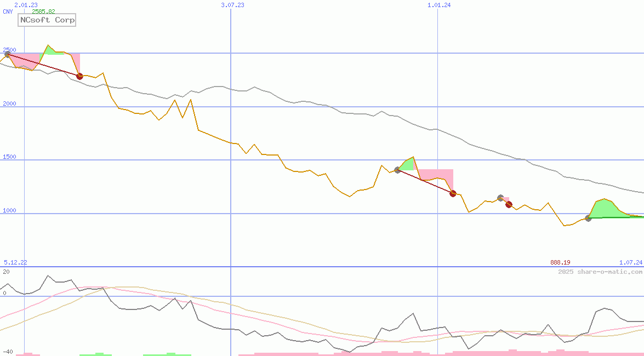Select the 1.01.24 date label
644x356 pixels.
click(439, 5)
